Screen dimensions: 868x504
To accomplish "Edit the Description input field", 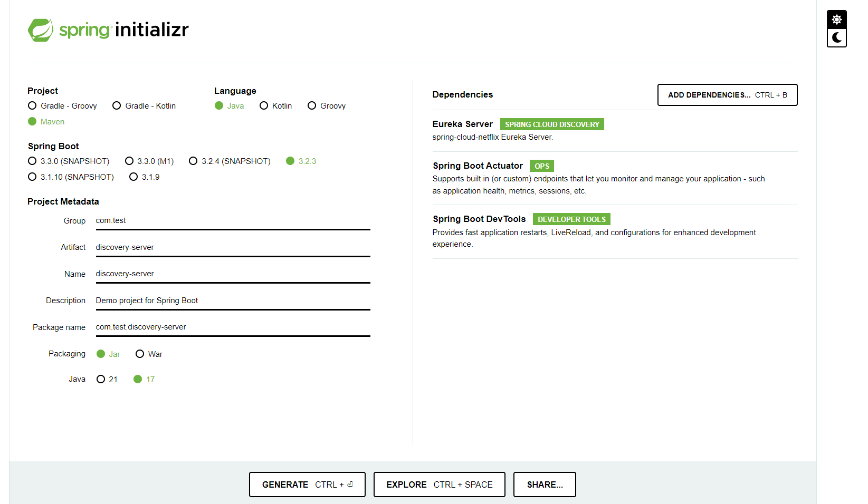I will click(x=233, y=301).
